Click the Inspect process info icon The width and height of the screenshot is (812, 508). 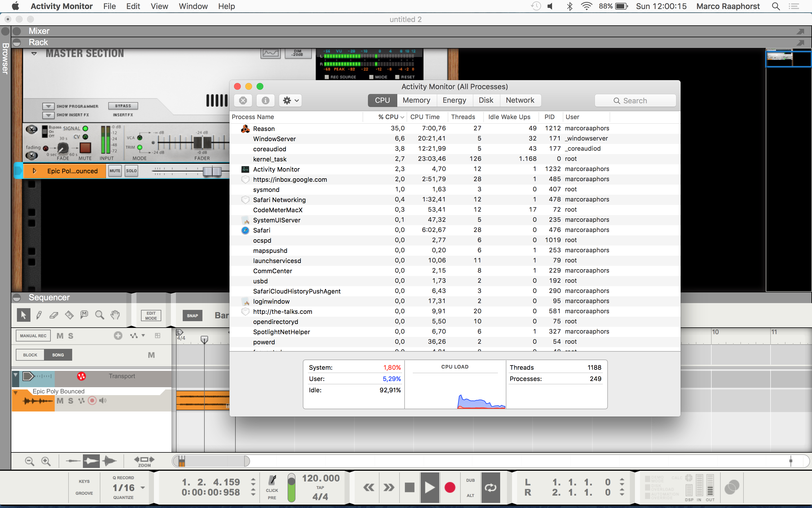265,100
